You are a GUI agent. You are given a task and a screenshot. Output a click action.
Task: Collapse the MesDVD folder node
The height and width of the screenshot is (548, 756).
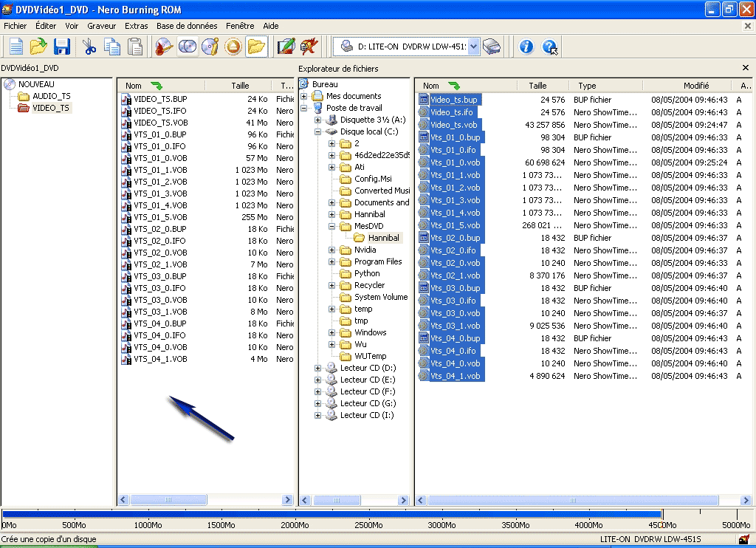click(331, 226)
